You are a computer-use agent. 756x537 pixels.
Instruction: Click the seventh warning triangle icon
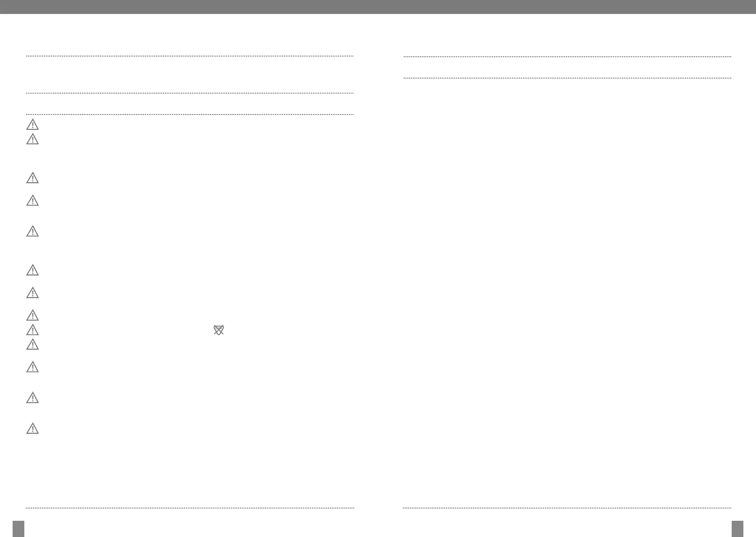point(32,293)
